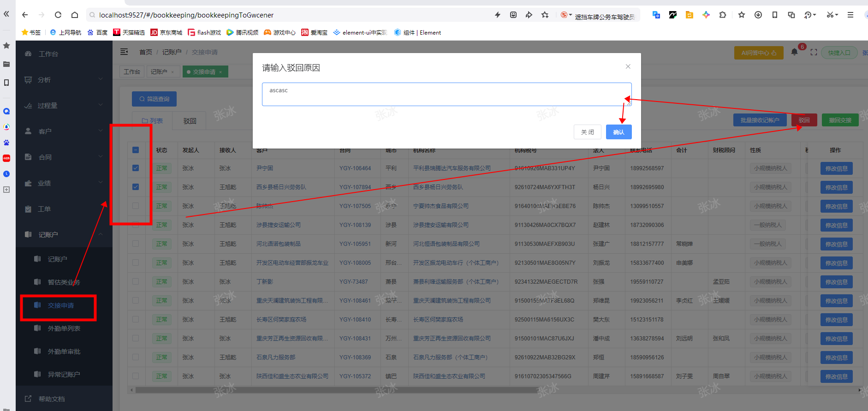Click the 首页 breadcrumb link
The image size is (868, 411).
(x=146, y=52)
